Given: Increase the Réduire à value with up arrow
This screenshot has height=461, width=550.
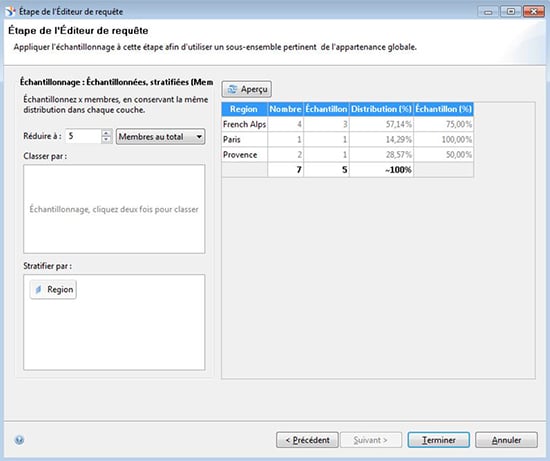Looking at the screenshot, I should (x=106, y=133).
